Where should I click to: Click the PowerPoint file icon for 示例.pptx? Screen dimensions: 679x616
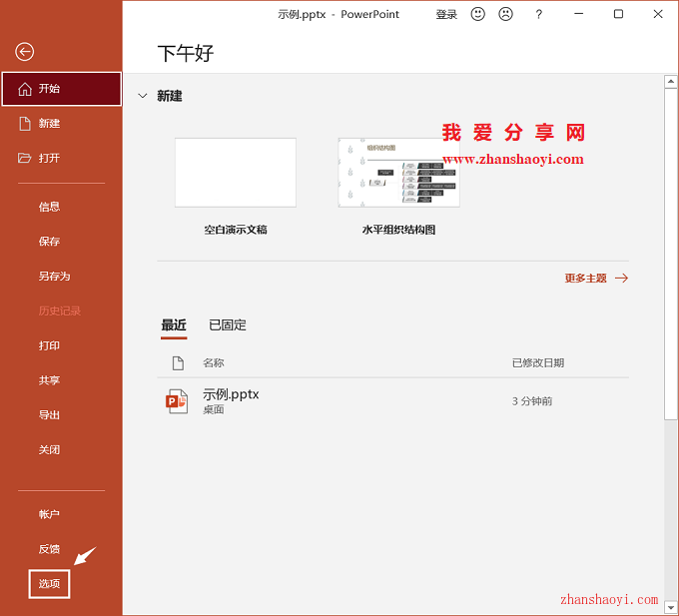(177, 401)
